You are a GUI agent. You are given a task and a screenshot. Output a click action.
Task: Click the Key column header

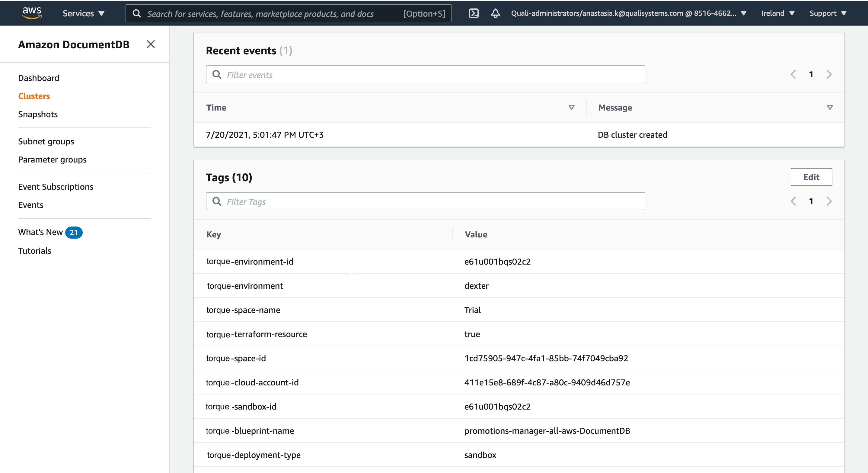tap(214, 234)
